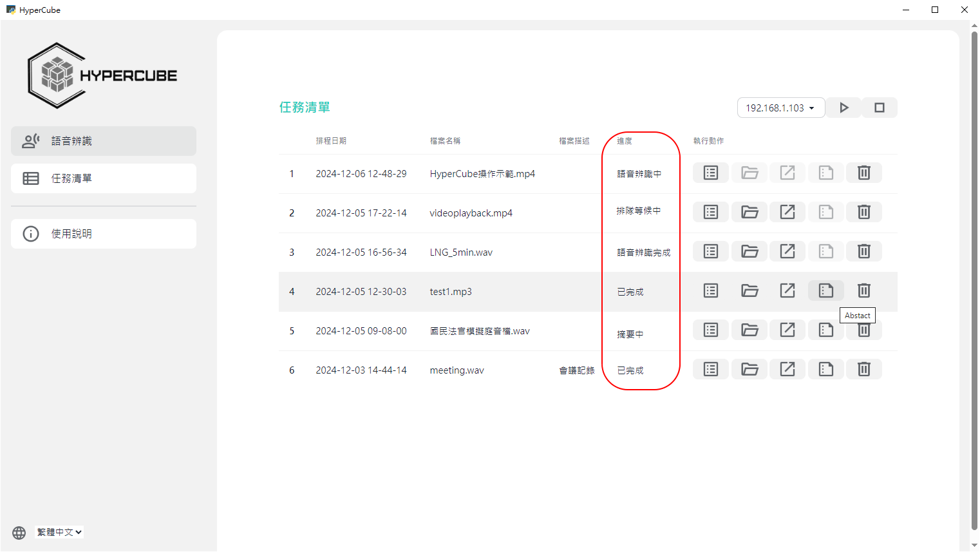Go to 語音辨識 speech recognition page

(x=104, y=141)
